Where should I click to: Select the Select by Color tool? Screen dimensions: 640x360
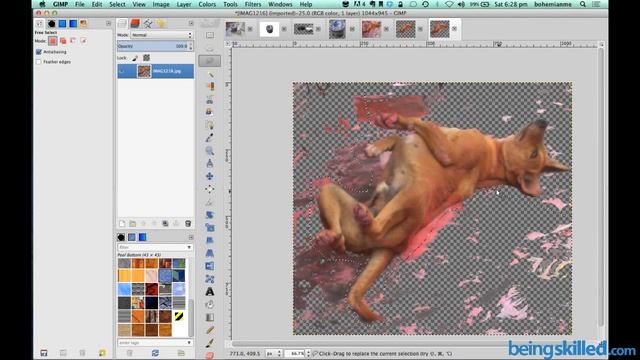(x=210, y=87)
